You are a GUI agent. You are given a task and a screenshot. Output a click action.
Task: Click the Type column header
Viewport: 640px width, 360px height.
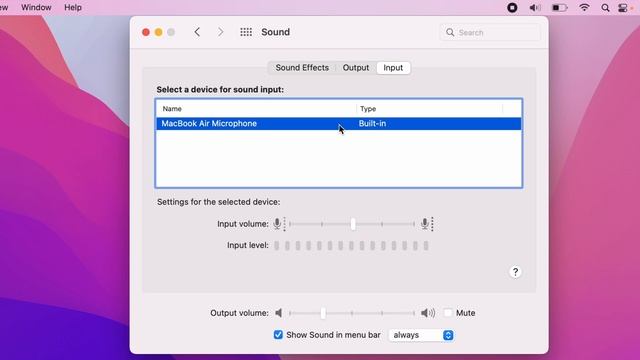click(x=430, y=109)
